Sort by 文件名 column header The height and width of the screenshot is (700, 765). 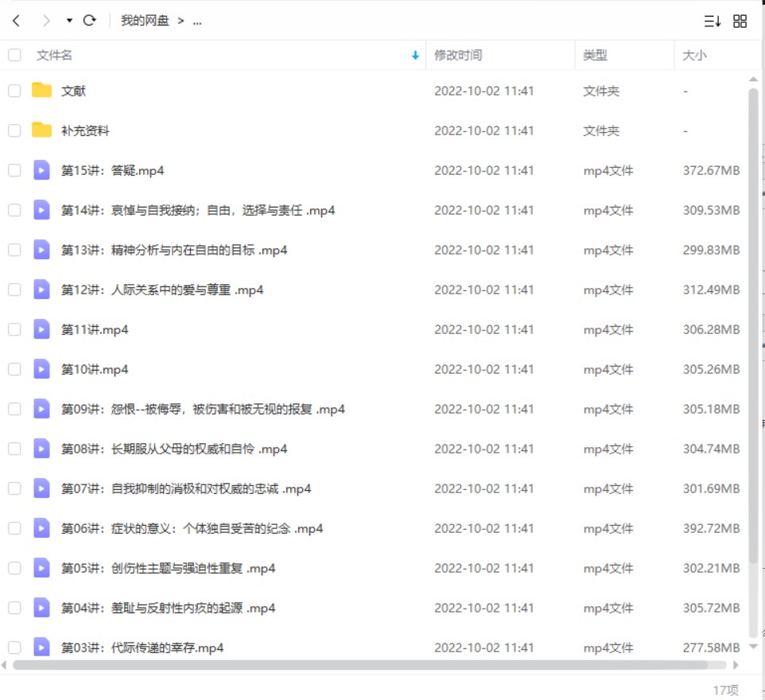pyautogui.click(x=54, y=55)
